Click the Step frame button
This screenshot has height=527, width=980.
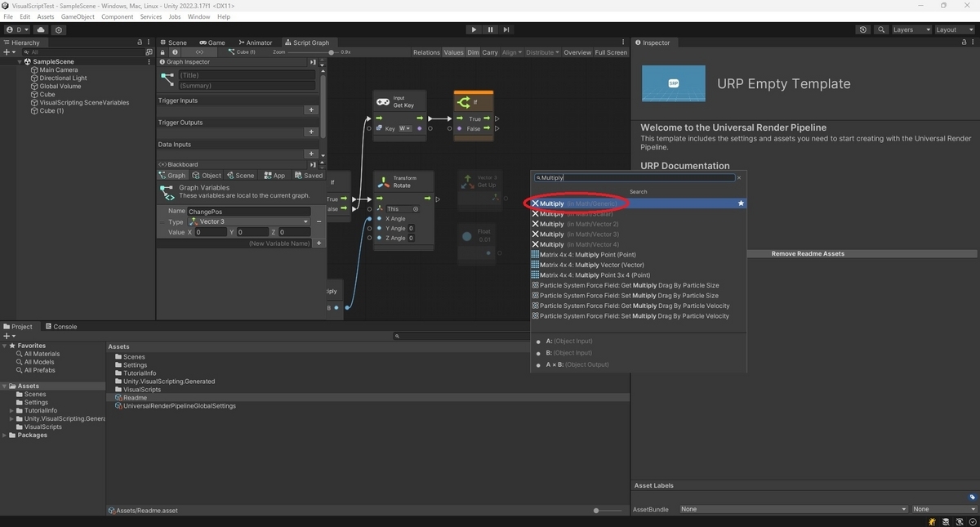pos(506,29)
